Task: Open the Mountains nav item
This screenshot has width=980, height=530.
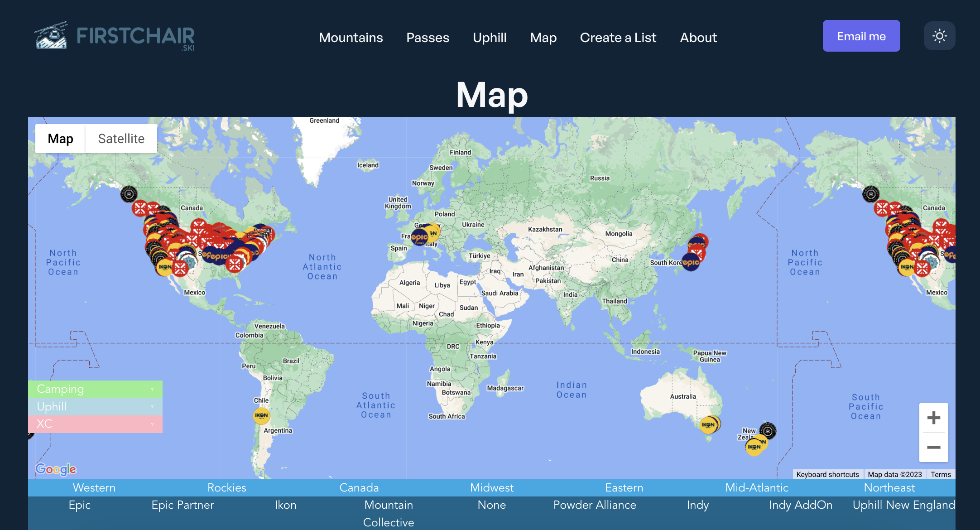Action: click(x=351, y=38)
